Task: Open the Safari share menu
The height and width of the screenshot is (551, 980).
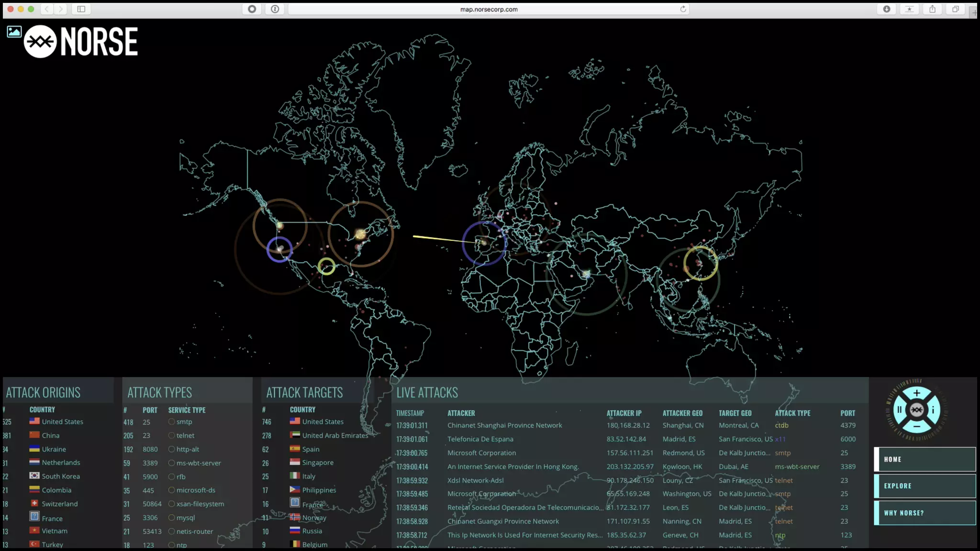Action: click(x=932, y=9)
